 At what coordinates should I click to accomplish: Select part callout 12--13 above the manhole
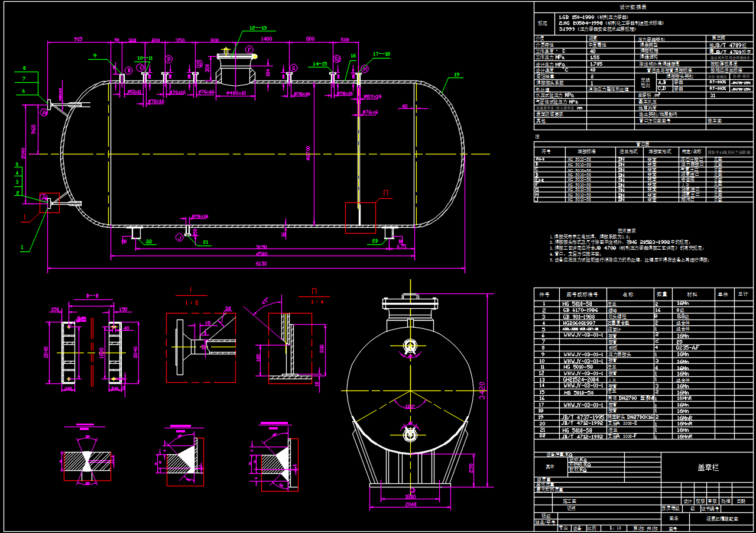pyautogui.click(x=258, y=28)
